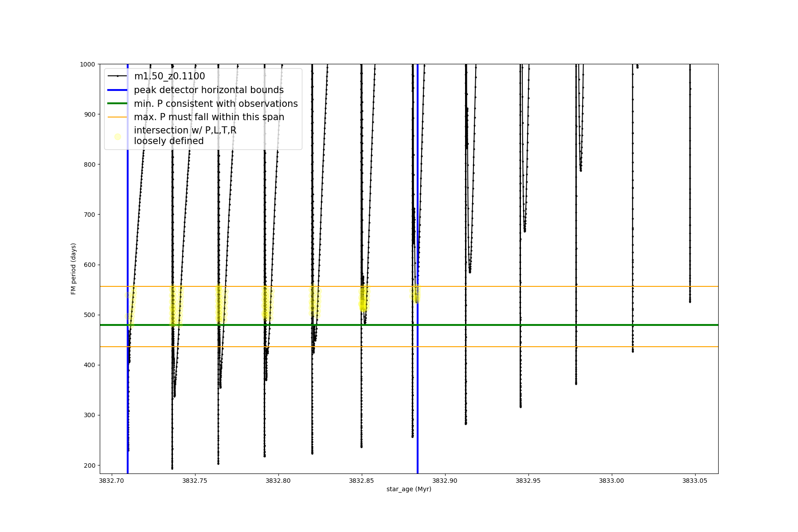Click the blue line sample in the legend

pyautogui.click(x=117, y=90)
